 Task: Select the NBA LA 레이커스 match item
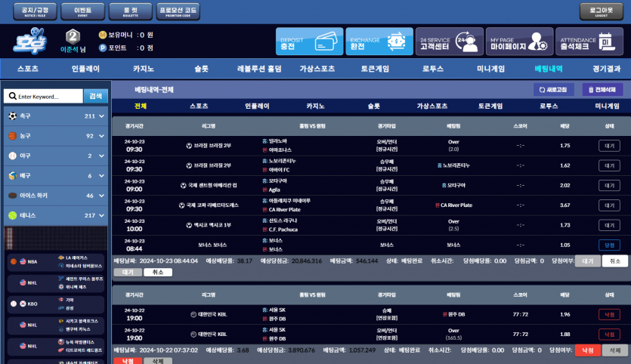click(56, 262)
